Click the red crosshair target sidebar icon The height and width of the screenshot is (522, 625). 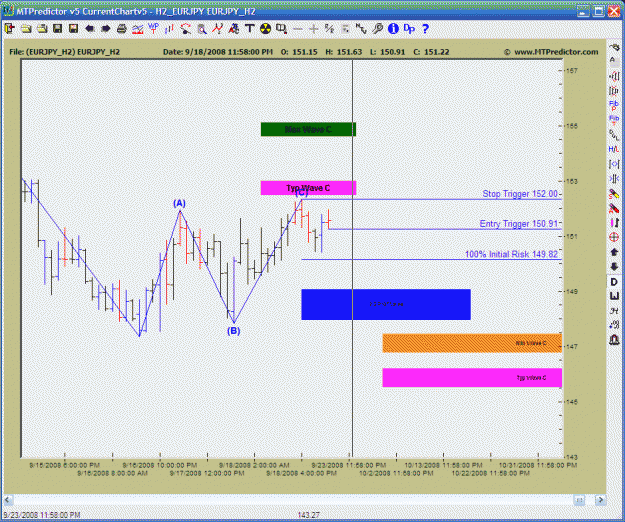click(x=614, y=237)
